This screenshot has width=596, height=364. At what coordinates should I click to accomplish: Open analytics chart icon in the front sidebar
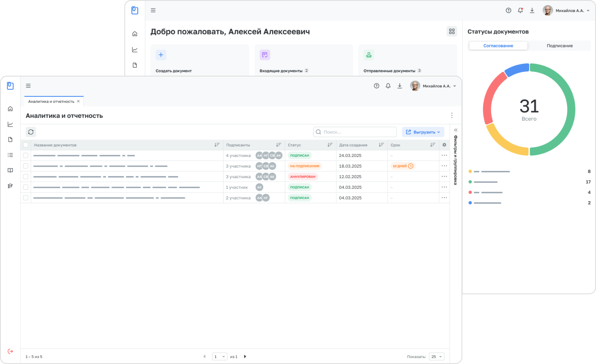click(x=10, y=124)
